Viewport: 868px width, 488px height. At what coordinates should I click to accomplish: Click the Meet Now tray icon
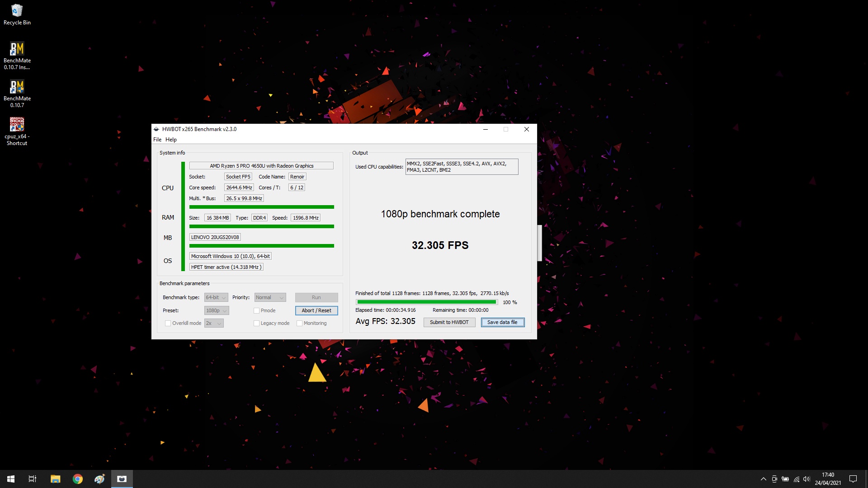click(x=774, y=479)
